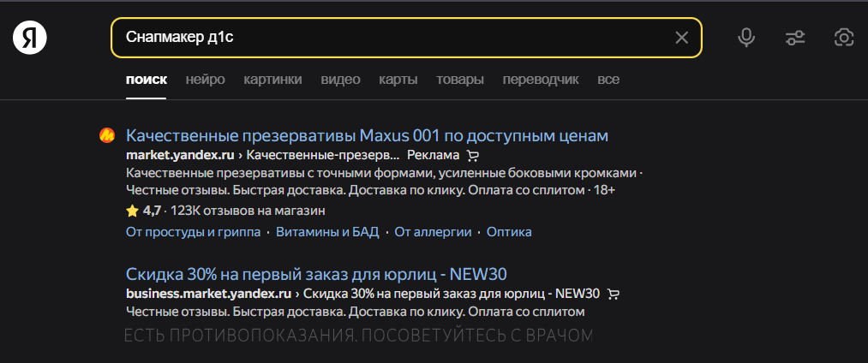
Task: Open 123K отзывов на магазин rating
Action: click(x=248, y=211)
